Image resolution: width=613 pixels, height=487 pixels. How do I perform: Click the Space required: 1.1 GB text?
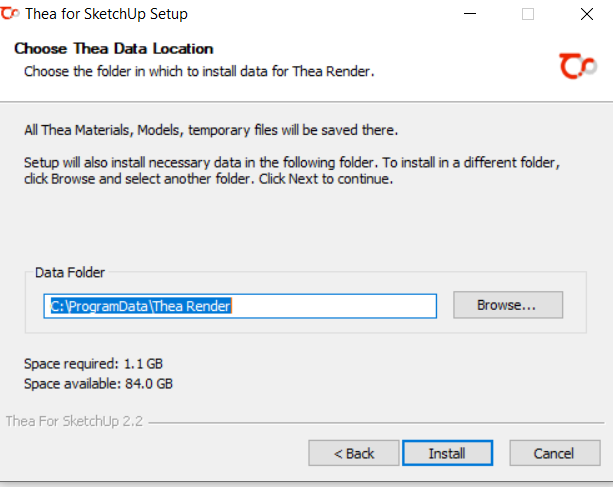click(93, 364)
